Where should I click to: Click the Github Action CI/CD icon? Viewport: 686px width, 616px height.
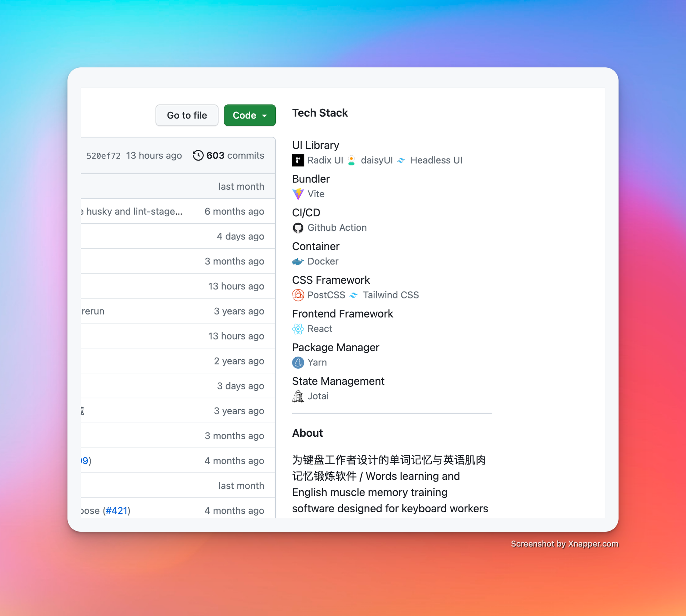[x=298, y=227]
